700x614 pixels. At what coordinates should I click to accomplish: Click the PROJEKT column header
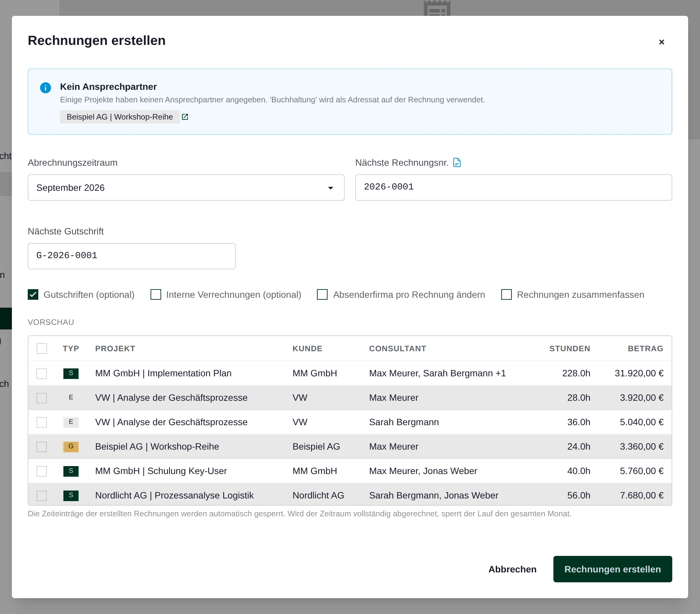(115, 349)
